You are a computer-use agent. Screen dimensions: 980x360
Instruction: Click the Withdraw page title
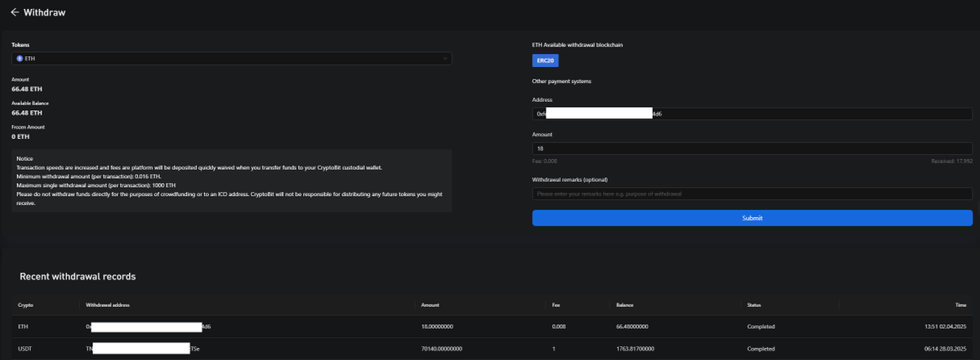[x=45, y=13]
